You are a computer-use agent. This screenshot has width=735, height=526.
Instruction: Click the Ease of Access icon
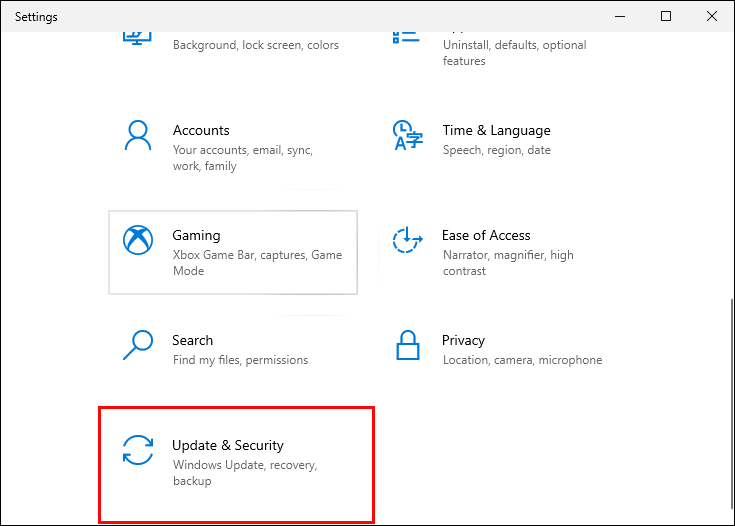[x=405, y=241]
